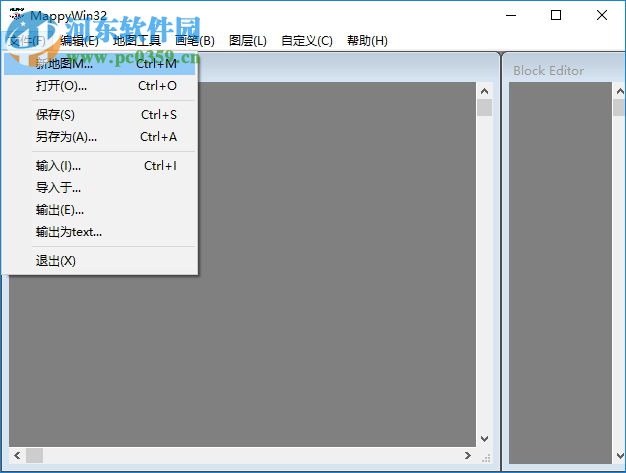Click the Block Editor panel title
Viewport: 626px width, 473px height.
pos(548,71)
